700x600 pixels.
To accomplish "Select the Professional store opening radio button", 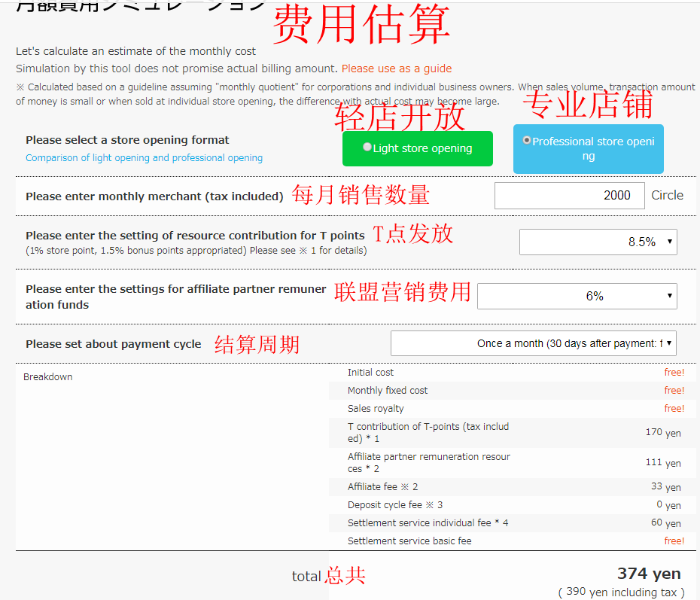I will tap(527, 140).
